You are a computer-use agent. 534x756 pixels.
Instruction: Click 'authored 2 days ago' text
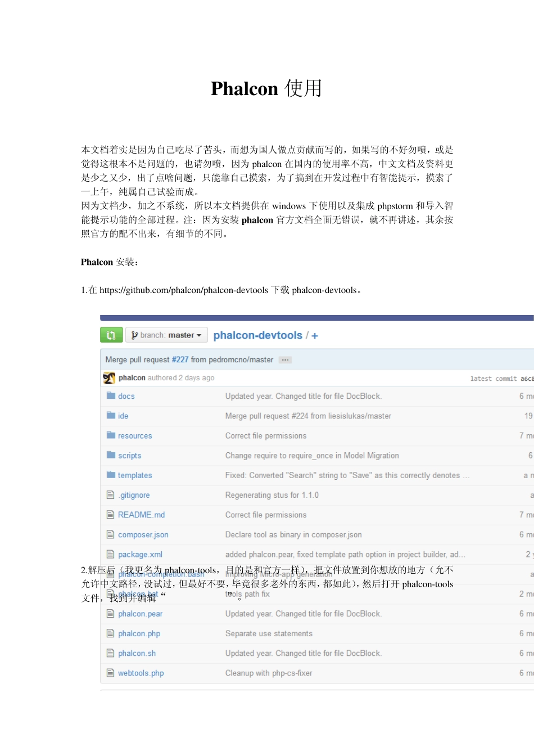pyautogui.click(x=181, y=378)
